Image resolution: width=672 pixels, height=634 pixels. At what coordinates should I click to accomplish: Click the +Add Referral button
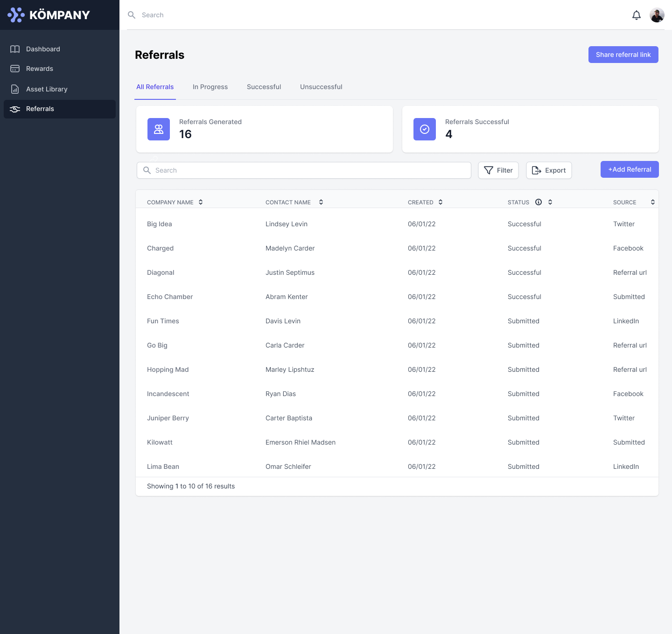point(629,169)
